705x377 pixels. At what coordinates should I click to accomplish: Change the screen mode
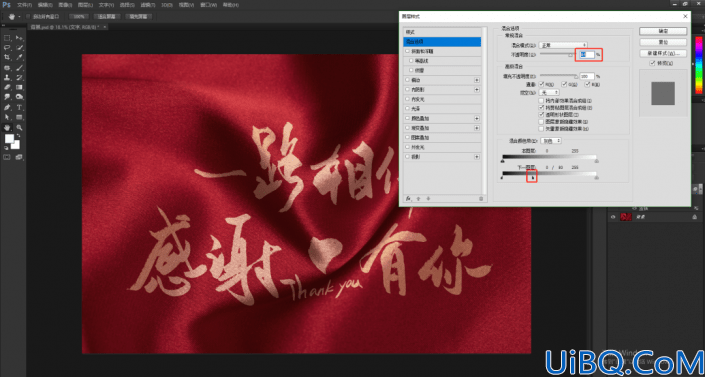[x=19, y=157]
